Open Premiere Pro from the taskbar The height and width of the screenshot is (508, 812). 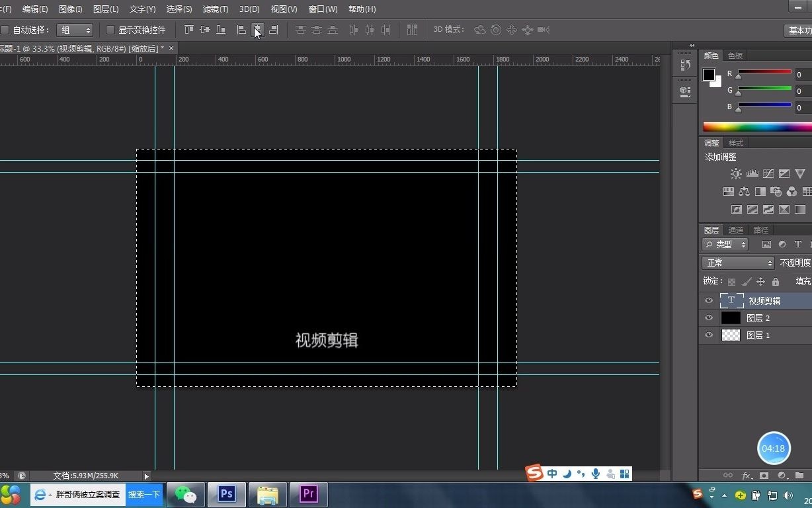(x=308, y=494)
